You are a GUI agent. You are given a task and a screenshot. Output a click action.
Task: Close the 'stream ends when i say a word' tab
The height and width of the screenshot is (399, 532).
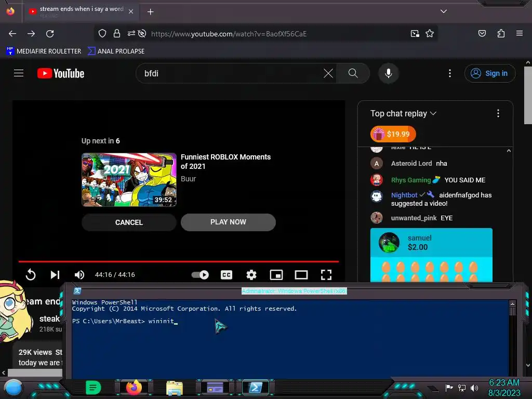click(131, 11)
